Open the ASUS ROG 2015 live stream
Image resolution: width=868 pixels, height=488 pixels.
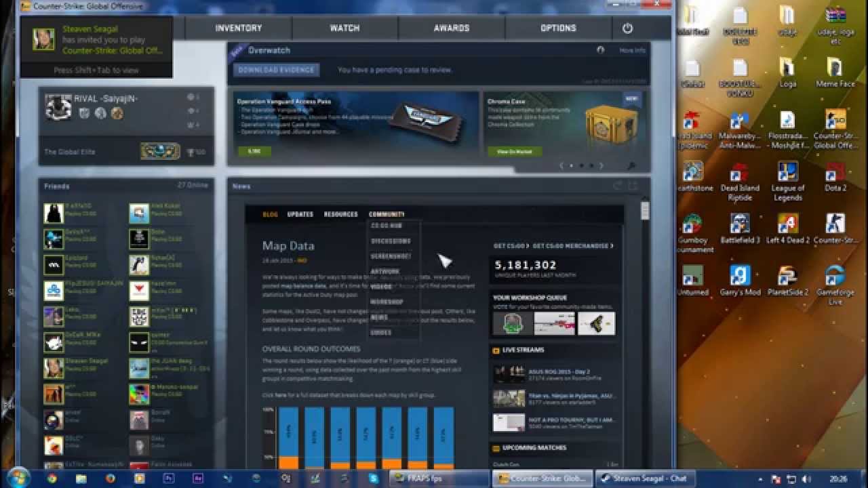(x=555, y=375)
